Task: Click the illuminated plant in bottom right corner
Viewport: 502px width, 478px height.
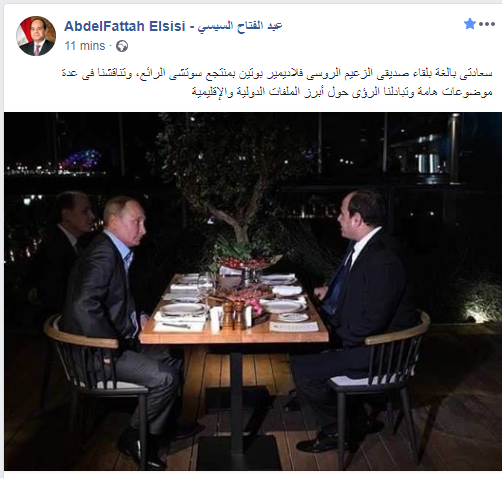Action: pyautogui.click(x=480, y=302)
